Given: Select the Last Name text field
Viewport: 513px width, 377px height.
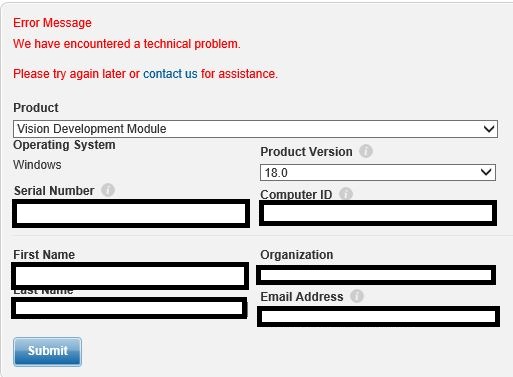Looking at the screenshot, I should coord(129,308).
